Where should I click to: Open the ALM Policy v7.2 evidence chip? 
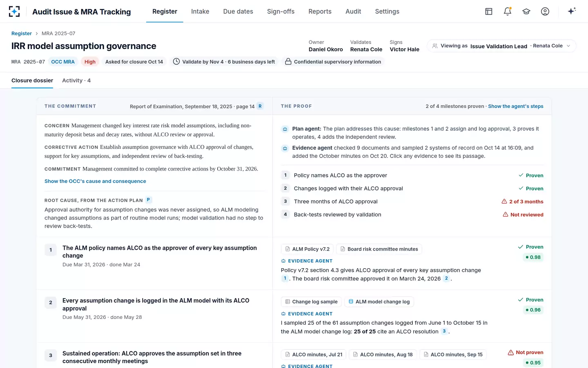click(x=307, y=249)
